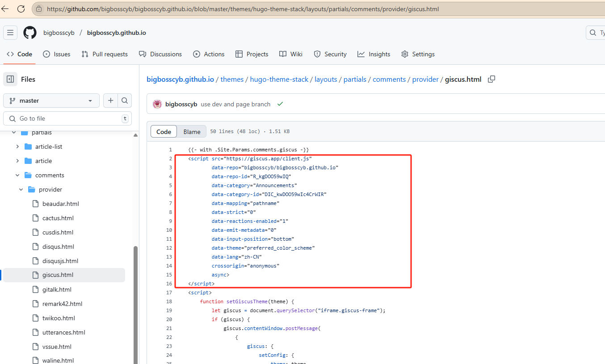Open the repository Settings tab
This screenshot has width=605, height=364.
tap(418, 54)
